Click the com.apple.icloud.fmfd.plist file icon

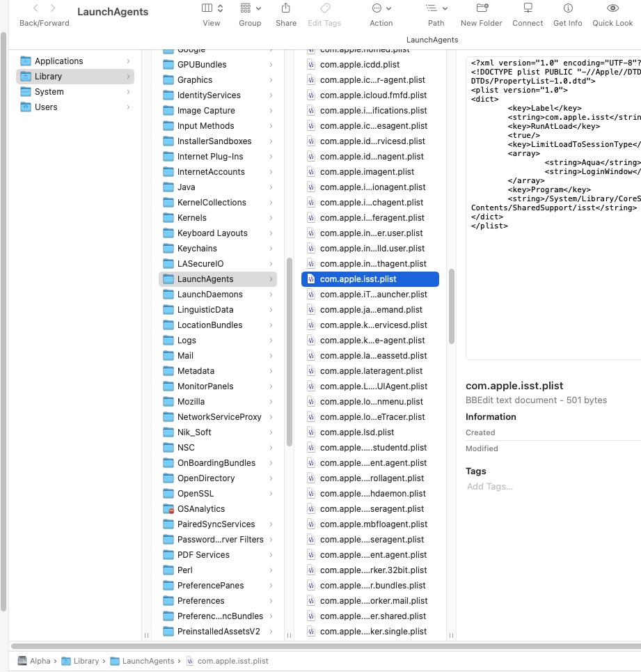click(x=311, y=95)
